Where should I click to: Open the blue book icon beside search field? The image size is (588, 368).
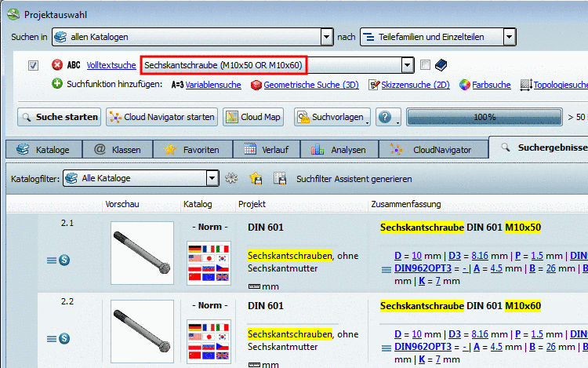(441, 65)
